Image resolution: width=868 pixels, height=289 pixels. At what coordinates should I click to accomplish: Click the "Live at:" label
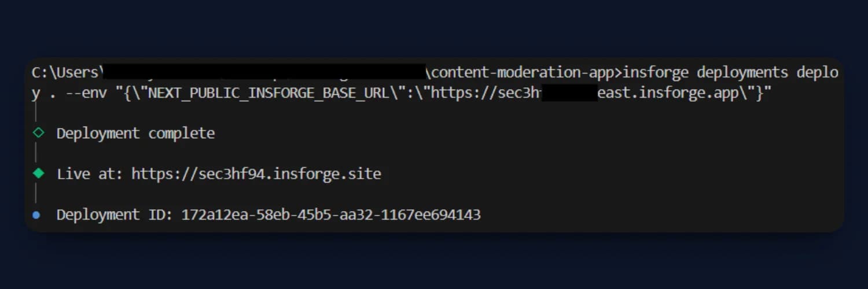point(89,174)
